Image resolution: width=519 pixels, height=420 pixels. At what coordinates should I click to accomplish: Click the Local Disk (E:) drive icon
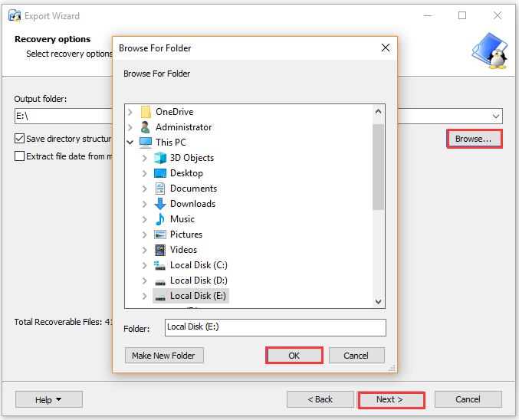pos(160,297)
